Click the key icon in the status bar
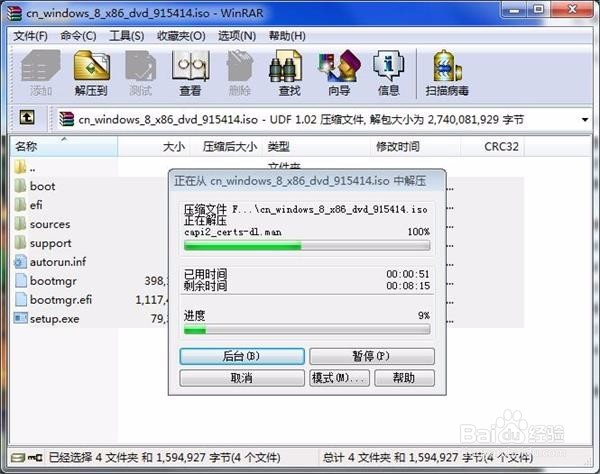Screen dimensions: 600x474 [x=35, y=458]
